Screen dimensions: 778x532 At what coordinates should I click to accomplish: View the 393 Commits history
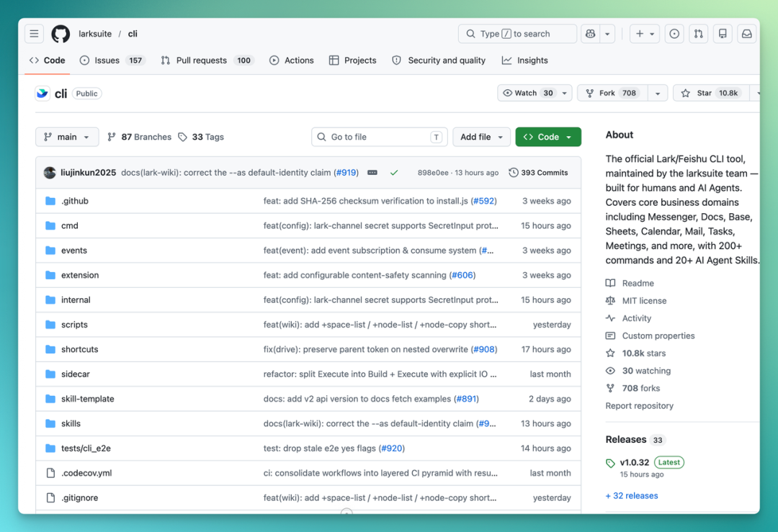point(538,173)
